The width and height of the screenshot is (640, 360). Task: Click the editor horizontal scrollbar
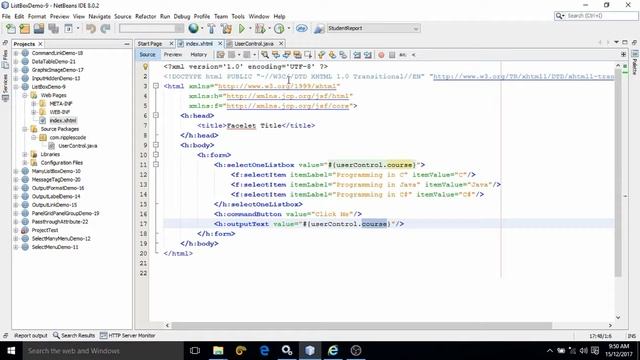(x=362, y=325)
